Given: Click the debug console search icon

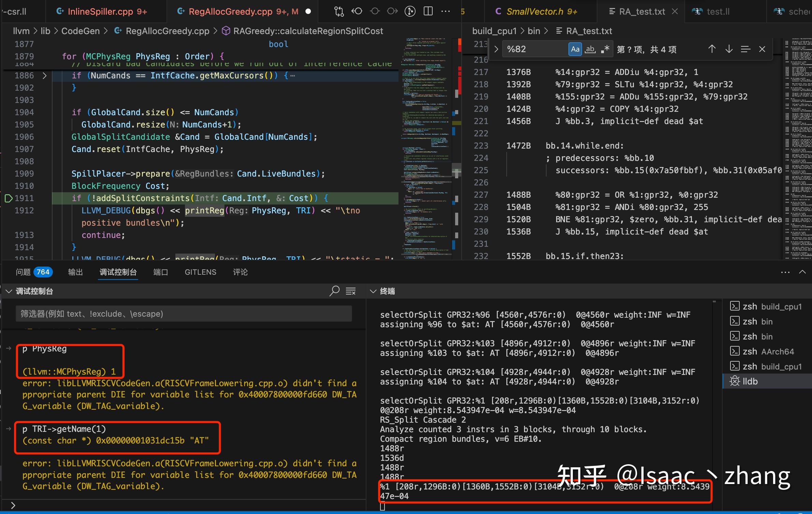Looking at the screenshot, I should point(334,291).
